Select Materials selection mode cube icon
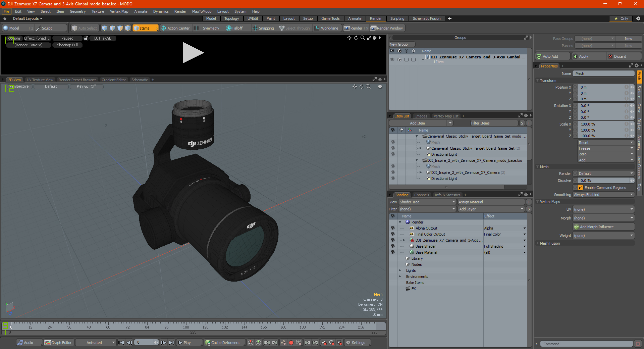 [x=128, y=28]
